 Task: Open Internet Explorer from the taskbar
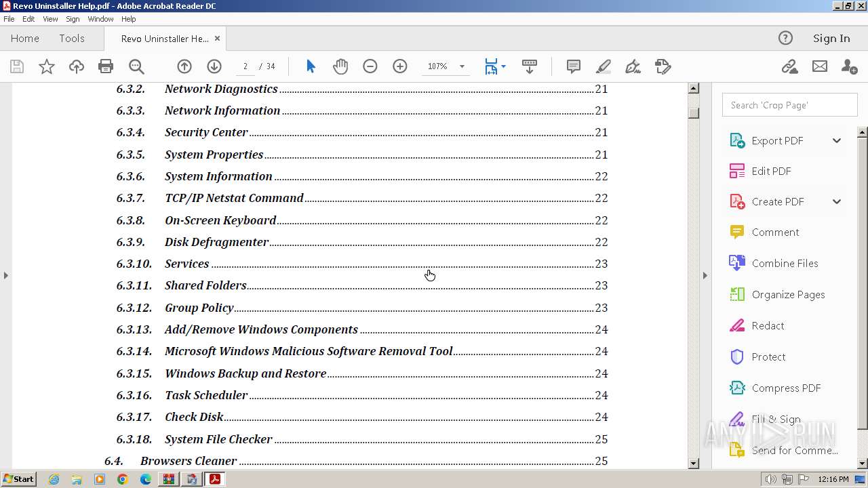[x=54, y=479]
